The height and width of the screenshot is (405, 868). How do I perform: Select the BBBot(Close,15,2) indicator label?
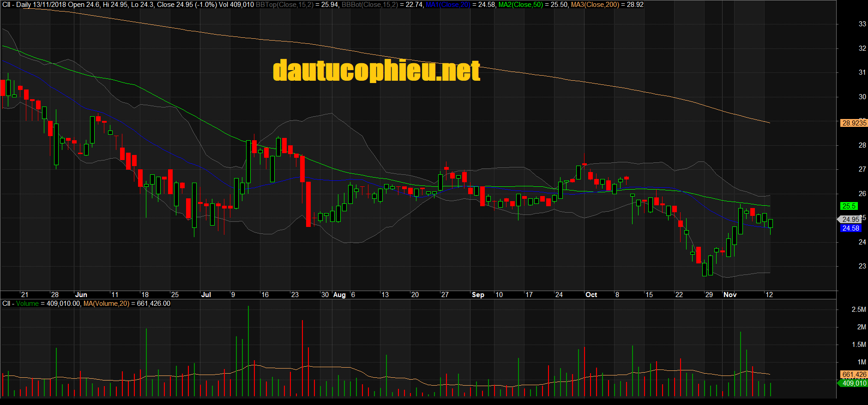pos(370,5)
